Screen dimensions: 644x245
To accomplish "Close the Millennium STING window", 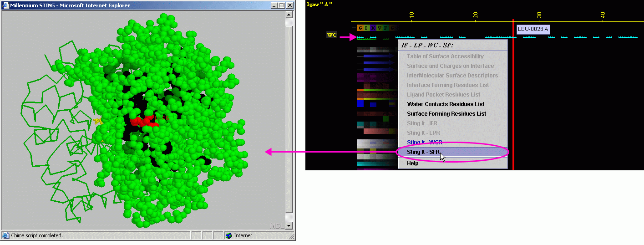I will tap(289, 5).
